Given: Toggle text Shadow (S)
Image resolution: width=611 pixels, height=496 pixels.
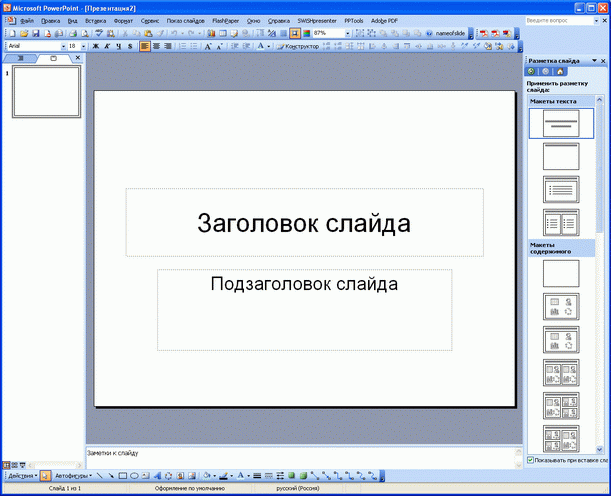Looking at the screenshot, I should [x=130, y=46].
